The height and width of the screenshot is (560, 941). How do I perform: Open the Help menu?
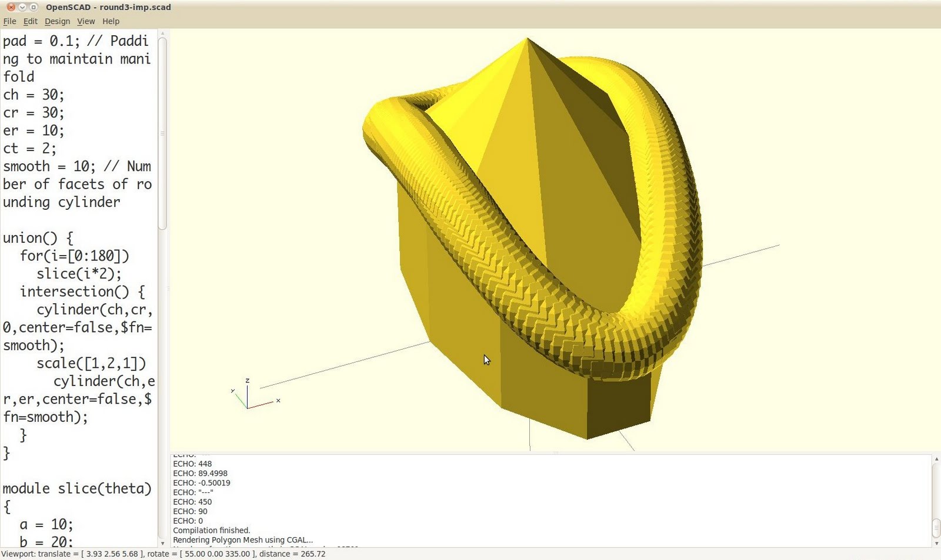[111, 21]
